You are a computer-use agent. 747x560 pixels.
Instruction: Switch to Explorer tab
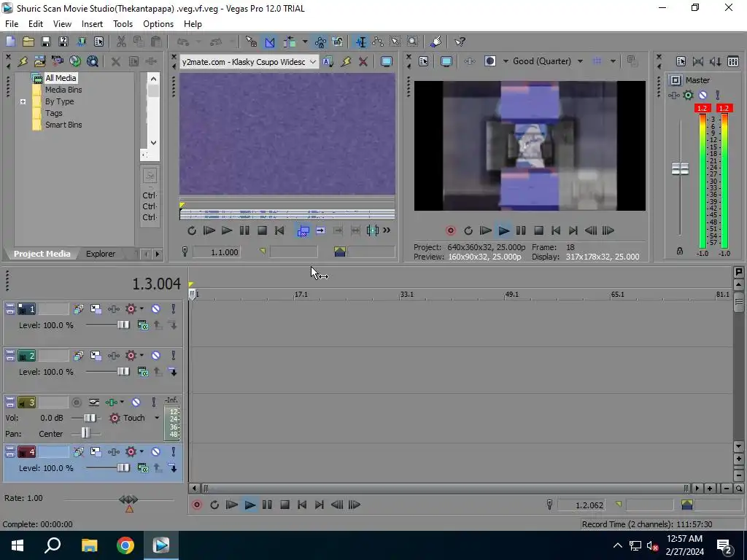101,254
